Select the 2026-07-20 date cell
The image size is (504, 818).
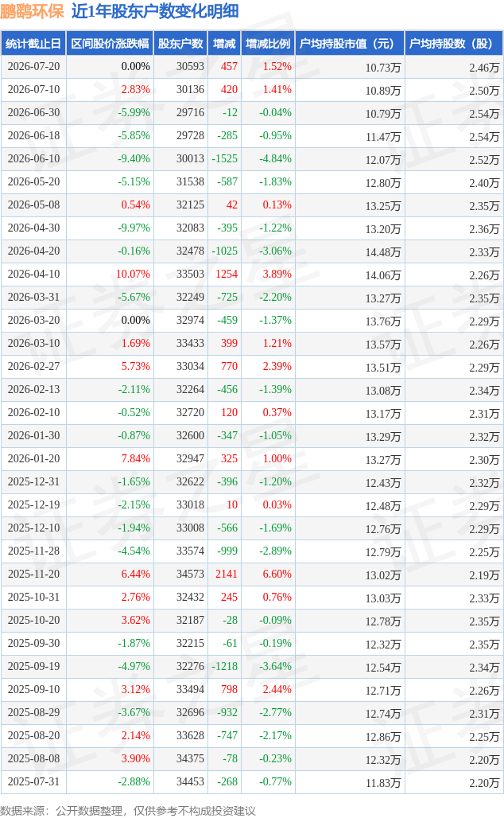34,67
